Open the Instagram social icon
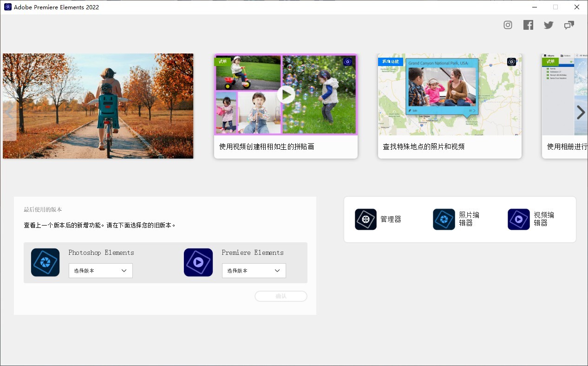The width and height of the screenshot is (588, 366). [508, 25]
